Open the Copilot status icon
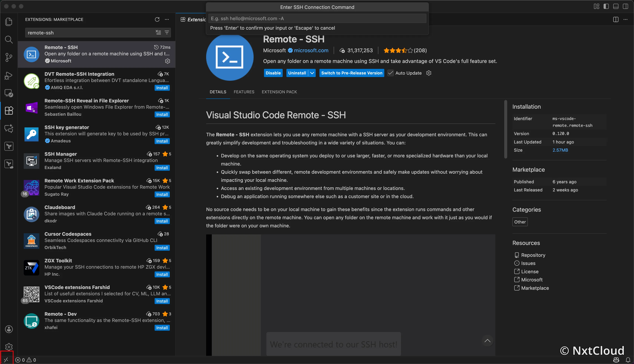 click(x=616, y=360)
